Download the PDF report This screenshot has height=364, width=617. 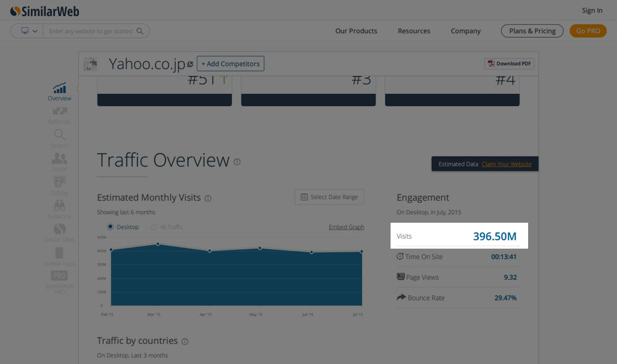[509, 64]
